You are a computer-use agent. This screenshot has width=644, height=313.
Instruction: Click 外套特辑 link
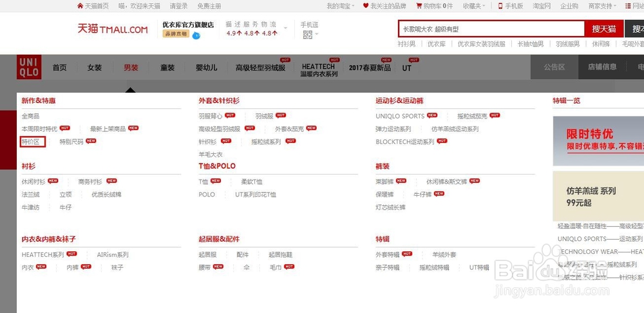[387, 254]
